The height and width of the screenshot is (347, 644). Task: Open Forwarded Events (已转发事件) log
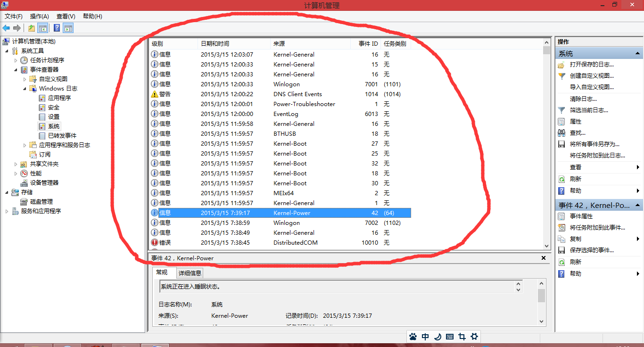point(62,135)
